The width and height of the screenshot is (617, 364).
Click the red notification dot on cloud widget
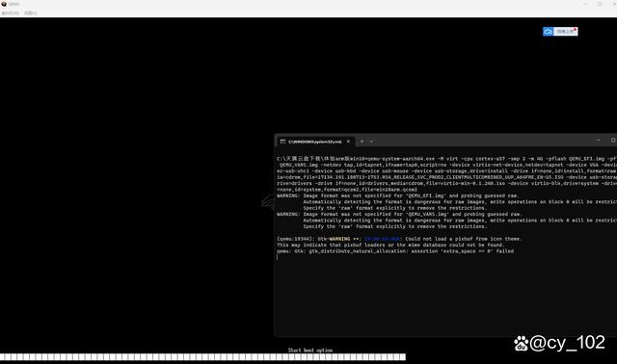click(575, 29)
